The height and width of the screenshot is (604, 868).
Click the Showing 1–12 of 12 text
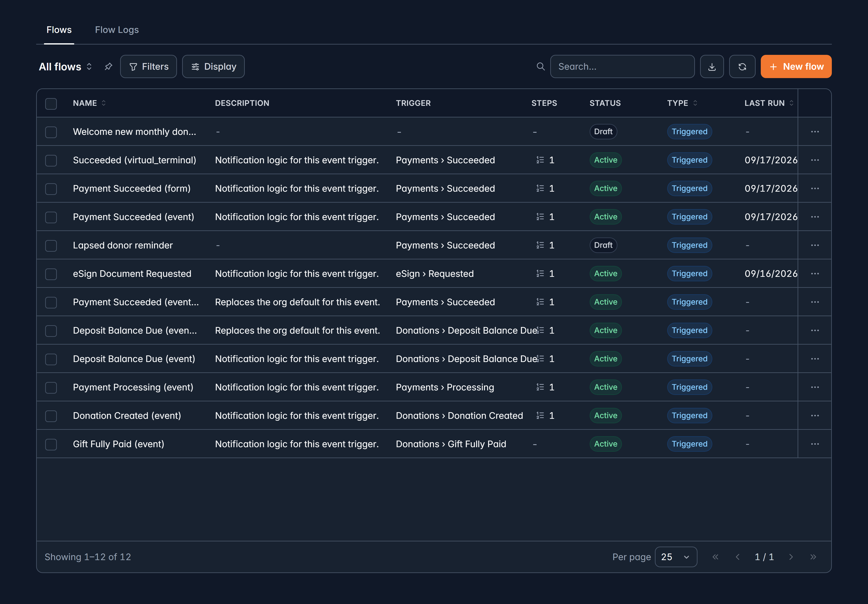88,557
